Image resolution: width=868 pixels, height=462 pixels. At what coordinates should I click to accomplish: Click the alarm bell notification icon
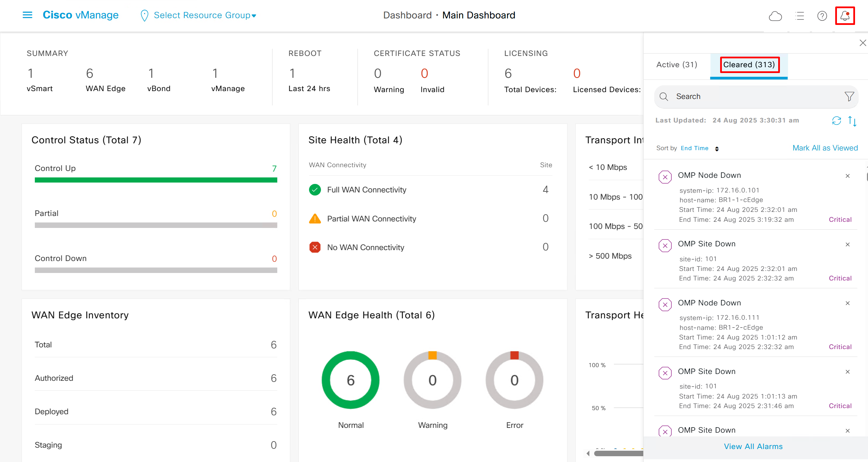pyautogui.click(x=845, y=16)
